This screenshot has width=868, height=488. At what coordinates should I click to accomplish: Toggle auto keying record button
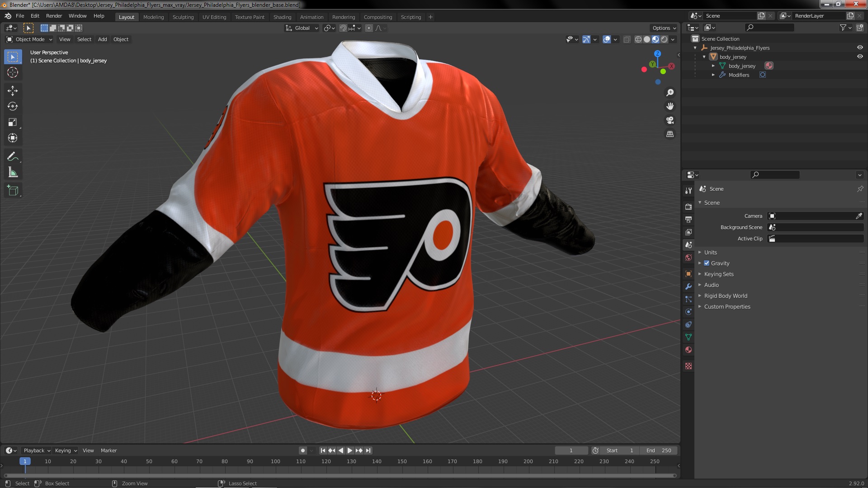(303, 450)
